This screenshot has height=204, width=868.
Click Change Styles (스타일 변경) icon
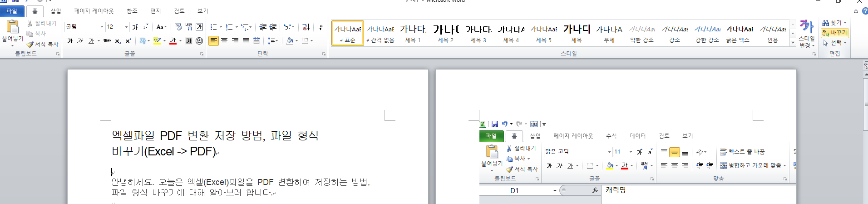click(x=807, y=34)
